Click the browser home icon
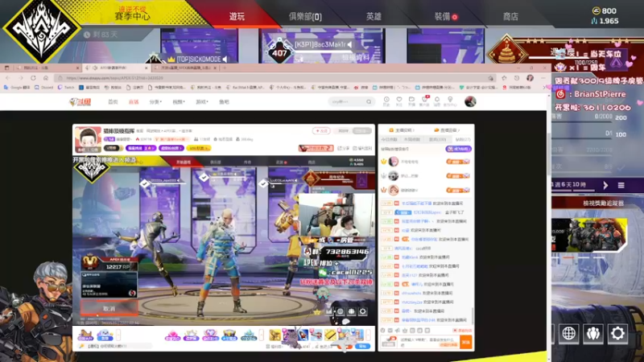644x362 pixels. click(x=46, y=78)
